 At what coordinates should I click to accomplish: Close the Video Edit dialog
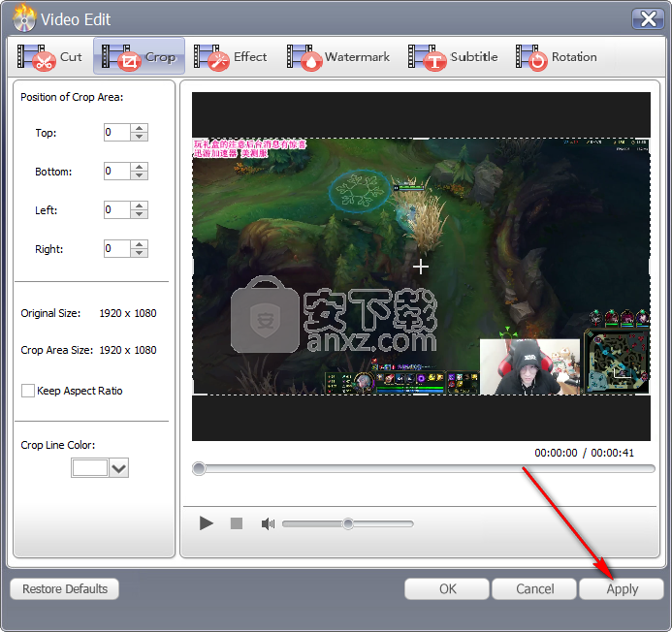[x=648, y=18]
